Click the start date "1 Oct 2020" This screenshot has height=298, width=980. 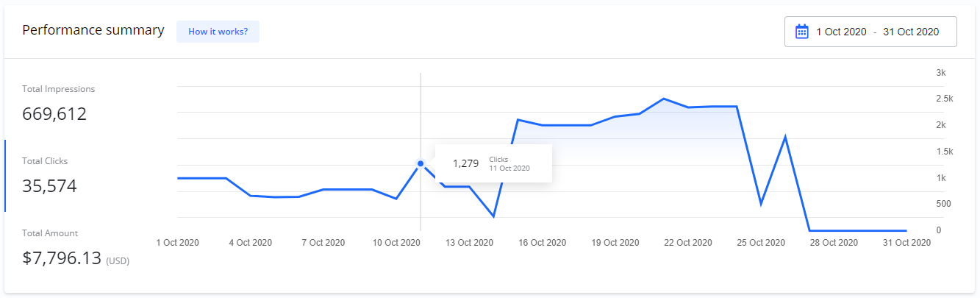click(x=840, y=32)
